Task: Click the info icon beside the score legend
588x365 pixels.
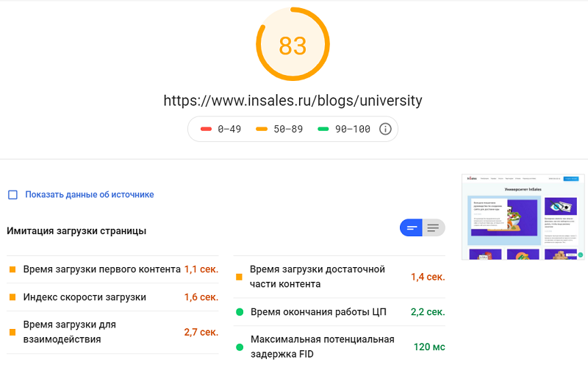Action: (385, 129)
